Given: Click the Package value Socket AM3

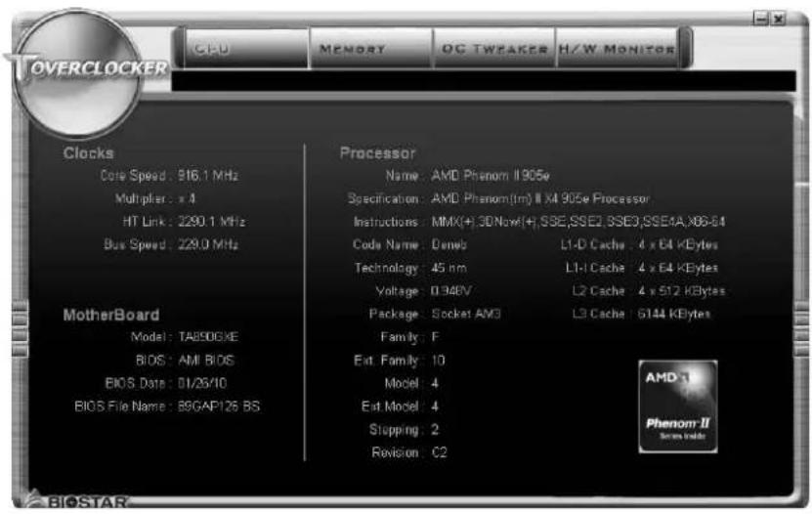Looking at the screenshot, I should 466,314.
